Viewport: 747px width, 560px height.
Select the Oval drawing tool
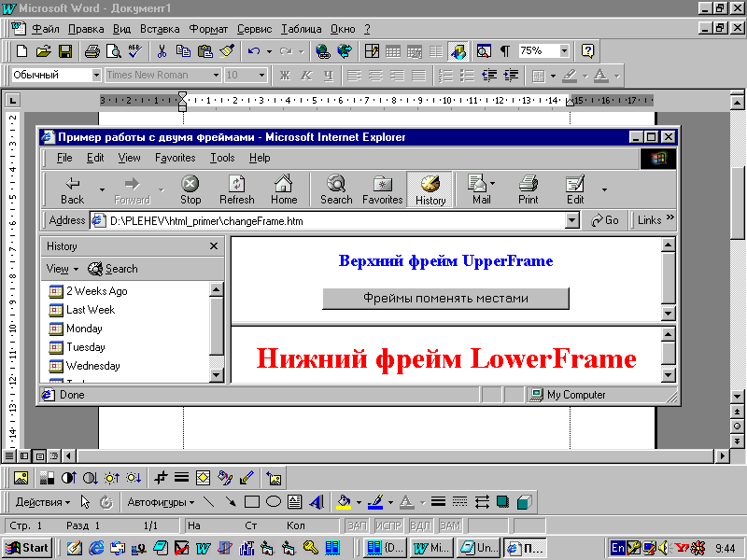[x=273, y=502]
